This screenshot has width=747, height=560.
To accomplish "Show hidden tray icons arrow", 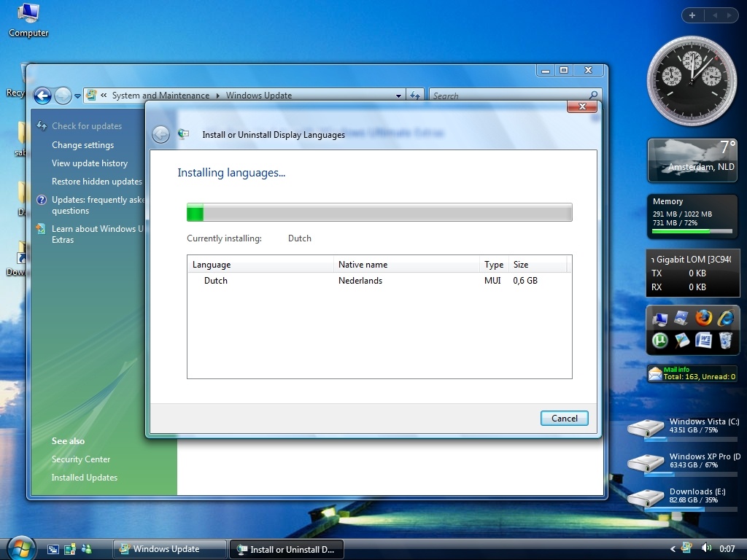I will (x=673, y=549).
